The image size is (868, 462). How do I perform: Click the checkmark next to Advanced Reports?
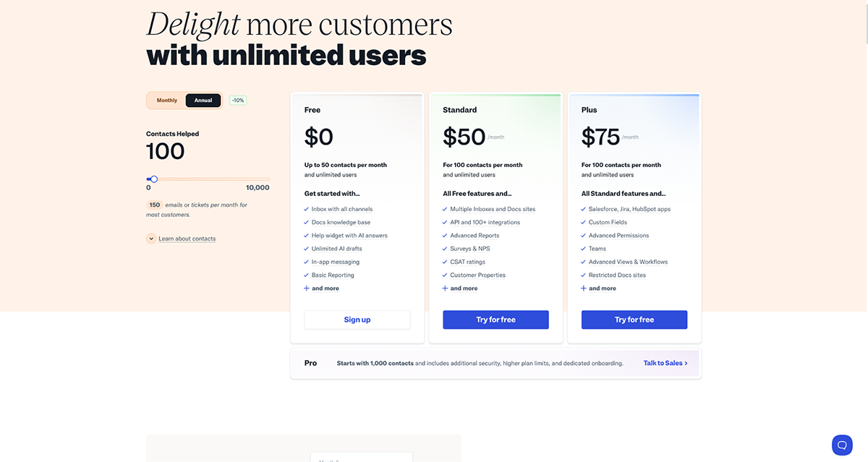pos(444,235)
